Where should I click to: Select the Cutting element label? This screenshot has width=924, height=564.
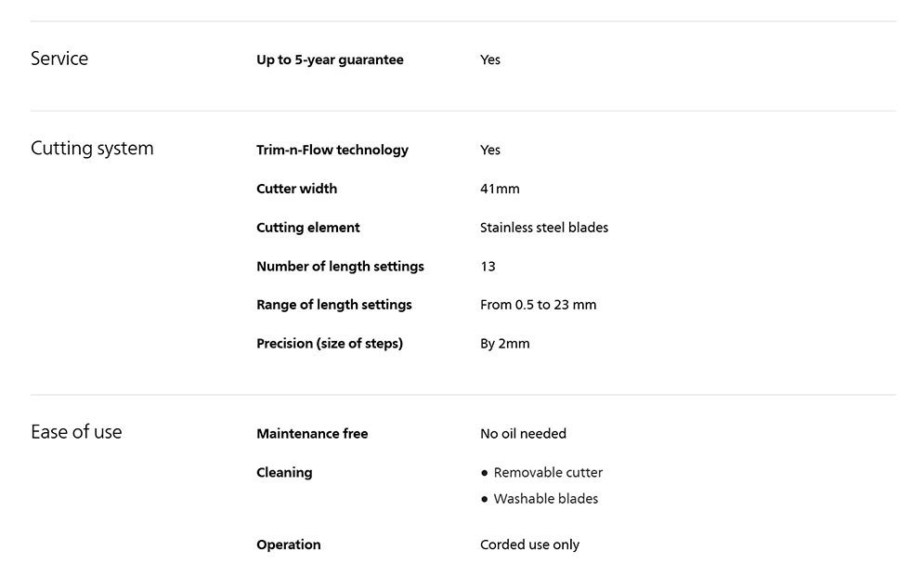(308, 228)
